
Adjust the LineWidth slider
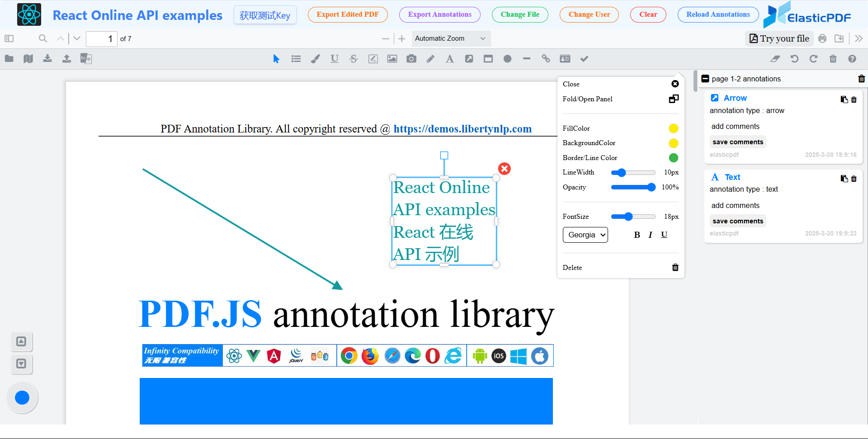[633, 173]
